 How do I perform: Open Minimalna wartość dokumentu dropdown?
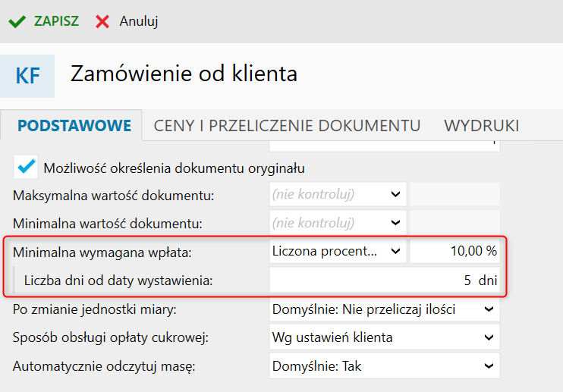338,223
